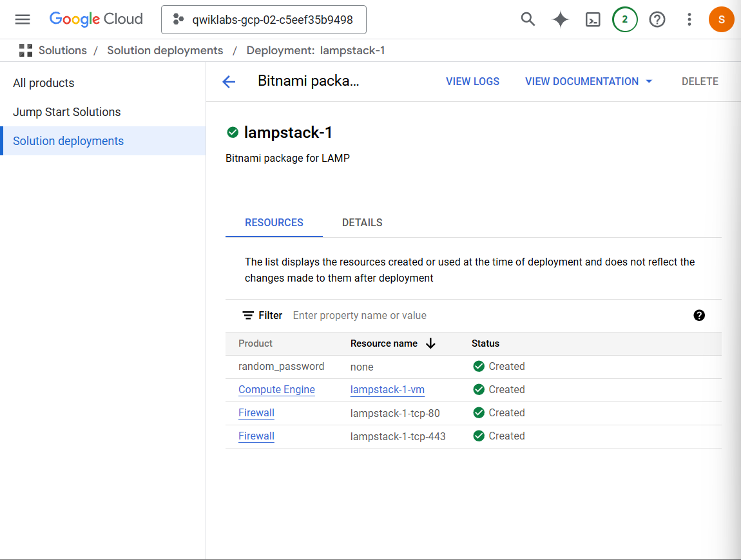741x560 pixels.
Task: Select All products in sidebar
Action: (x=43, y=83)
